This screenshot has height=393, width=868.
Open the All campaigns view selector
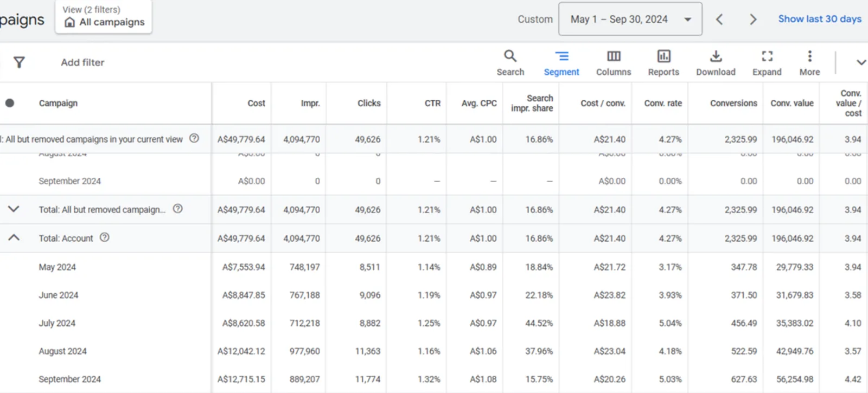click(104, 17)
